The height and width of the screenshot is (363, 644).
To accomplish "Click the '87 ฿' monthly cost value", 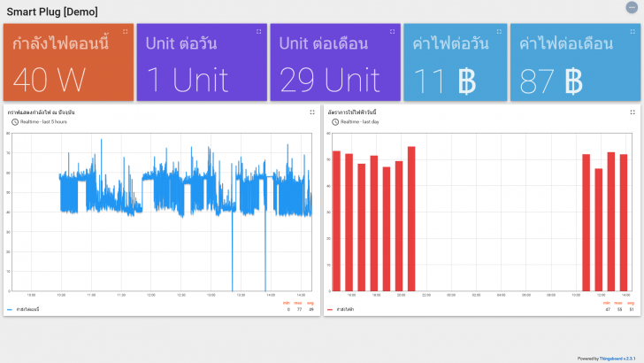I will [551, 81].
